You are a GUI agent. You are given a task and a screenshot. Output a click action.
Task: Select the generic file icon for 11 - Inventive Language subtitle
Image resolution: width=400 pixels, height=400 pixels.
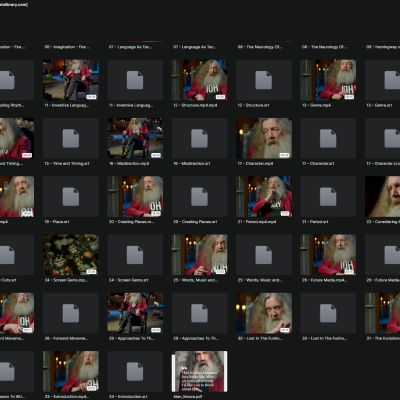pos(135,80)
